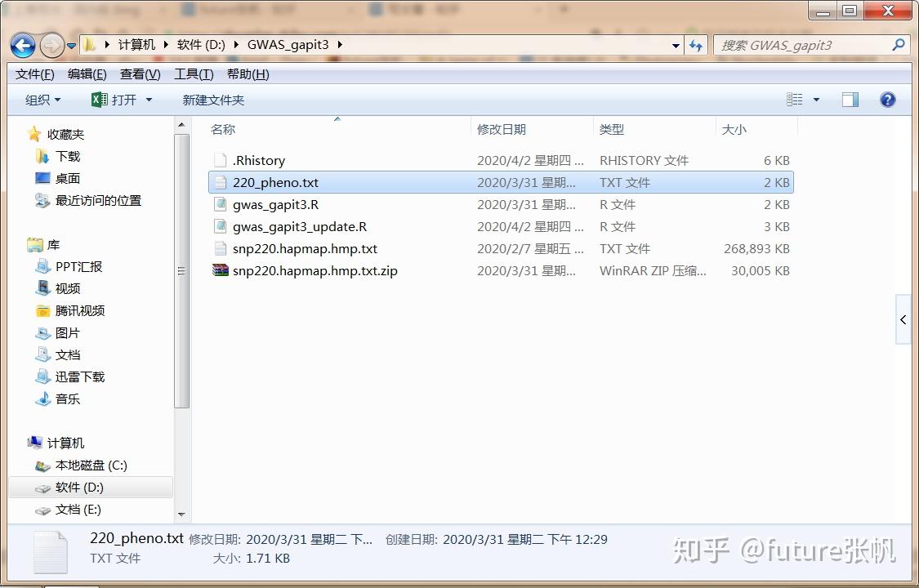Open Help via the question mark icon
Screen dimensions: 919x588
pyautogui.click(x=887, y=99)
